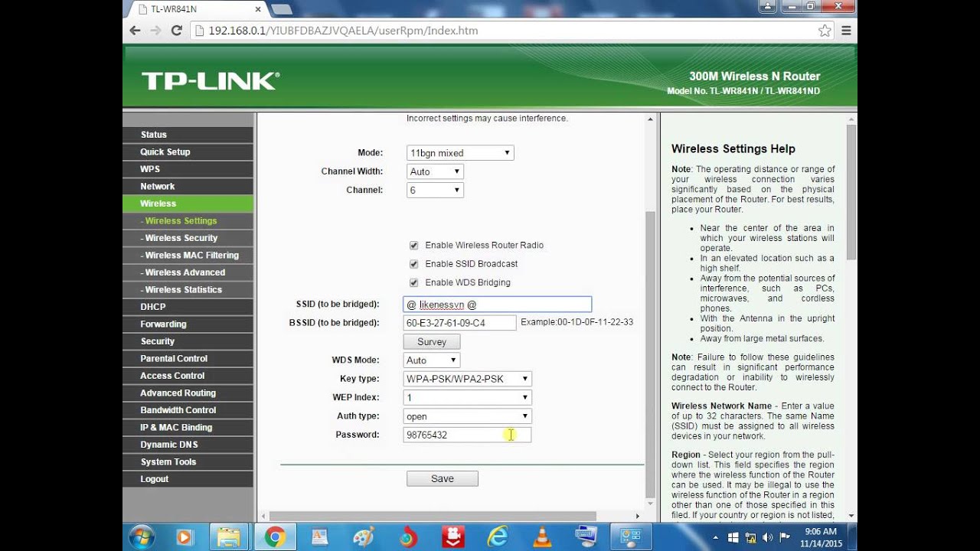This screenshot has width=980, height=551.
Task: Open the Channel Width dropdown
Action: [435, 171]
